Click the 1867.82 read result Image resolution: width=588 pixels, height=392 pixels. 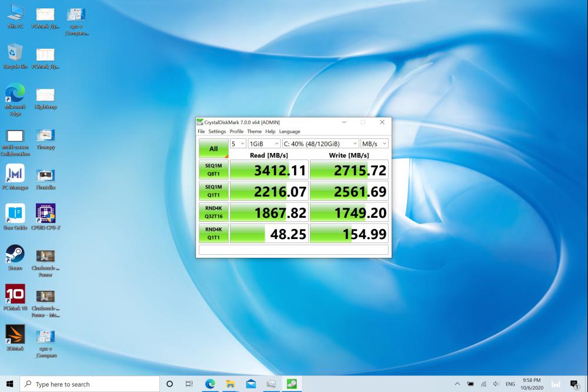[269, 212]
